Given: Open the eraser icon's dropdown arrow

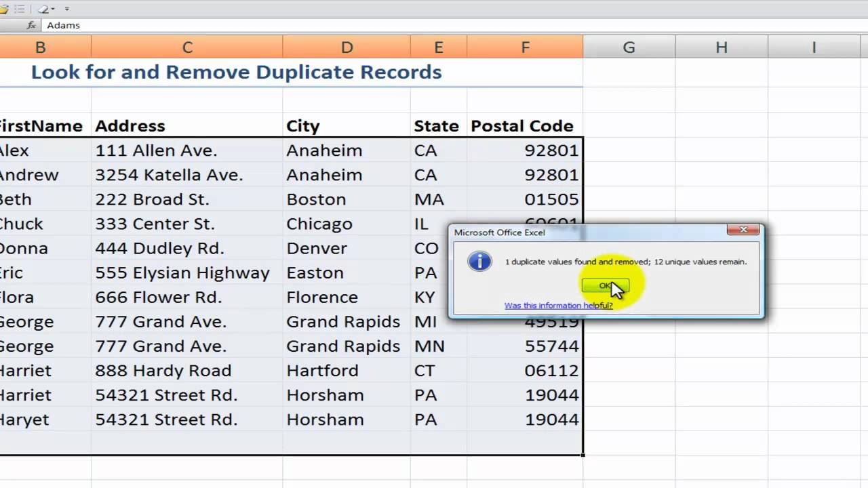Looking at the screenshot, I should click(x=53, y=9).
